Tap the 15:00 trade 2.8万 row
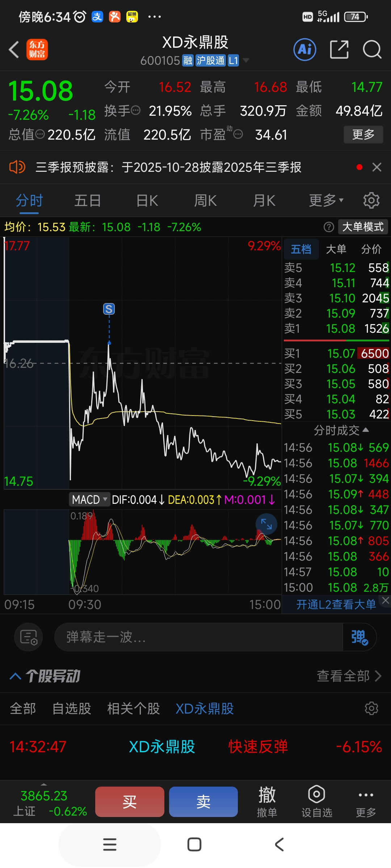391x868 pixels. (336, 587)
